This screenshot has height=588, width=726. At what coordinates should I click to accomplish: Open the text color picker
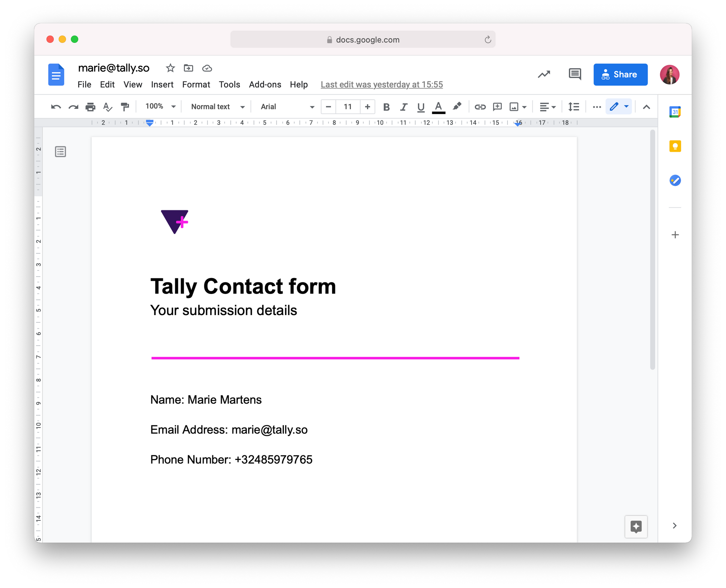pos(439,107)
